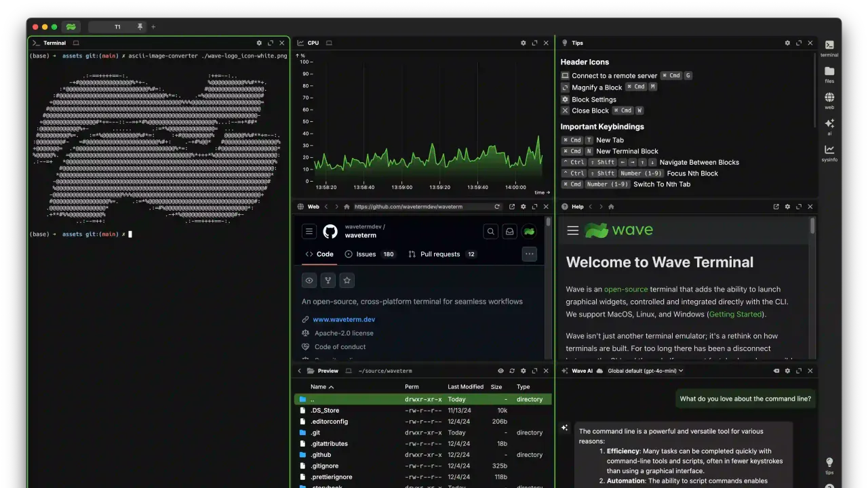Go to home in the Help block
Viewport: 868px width, 488px height.
(611, 207)
